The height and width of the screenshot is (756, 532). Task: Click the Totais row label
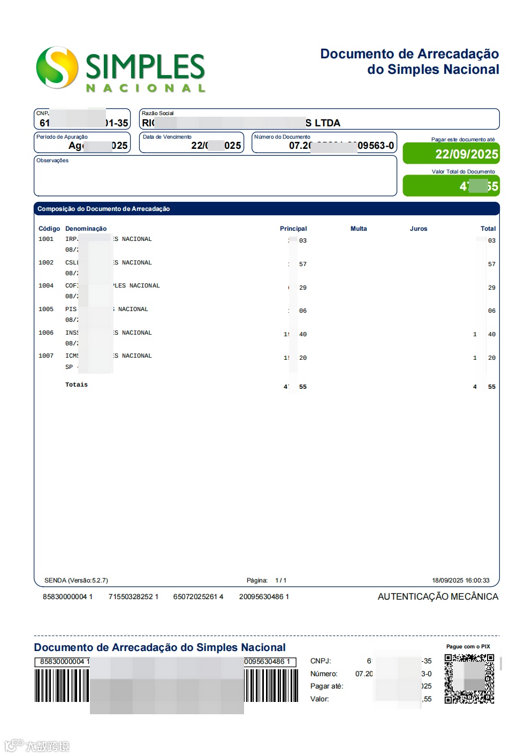(x=77, y=385)
